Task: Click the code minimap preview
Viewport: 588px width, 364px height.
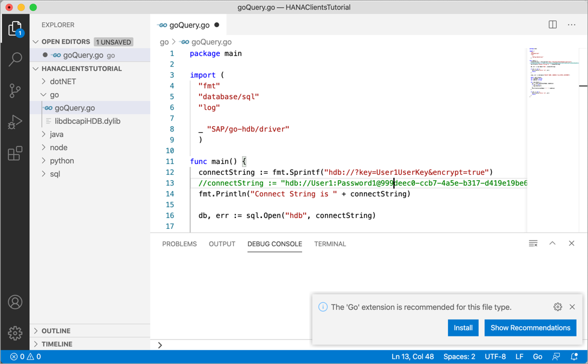Action: [x=553, y=73]
